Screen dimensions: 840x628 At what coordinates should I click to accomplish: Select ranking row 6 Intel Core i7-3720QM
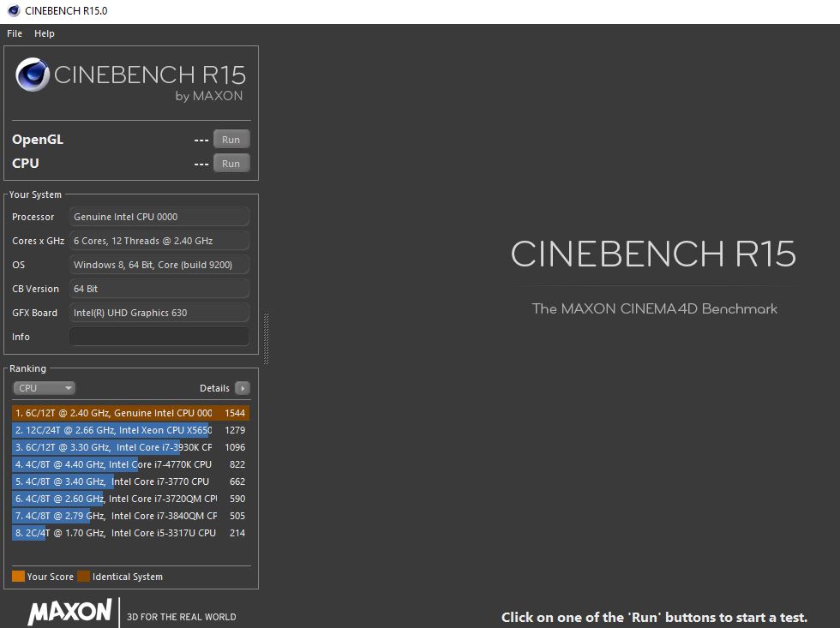(x=130, y=499)
